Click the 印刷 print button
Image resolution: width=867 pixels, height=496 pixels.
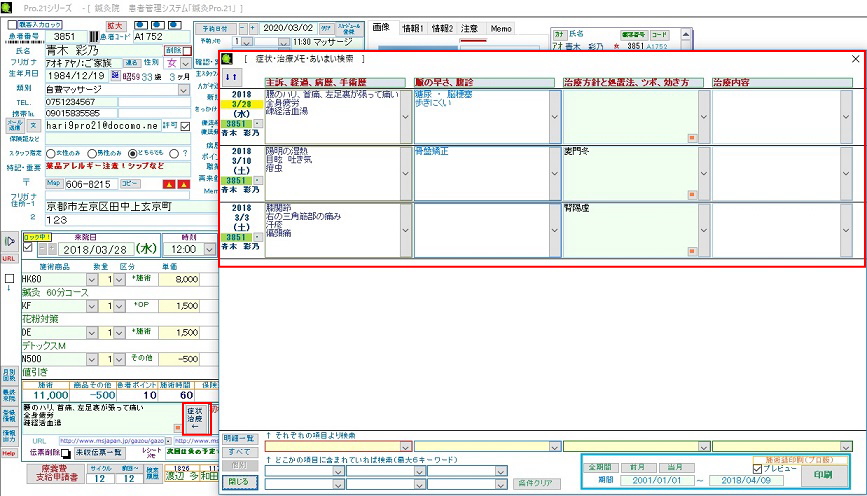point(823,475)
